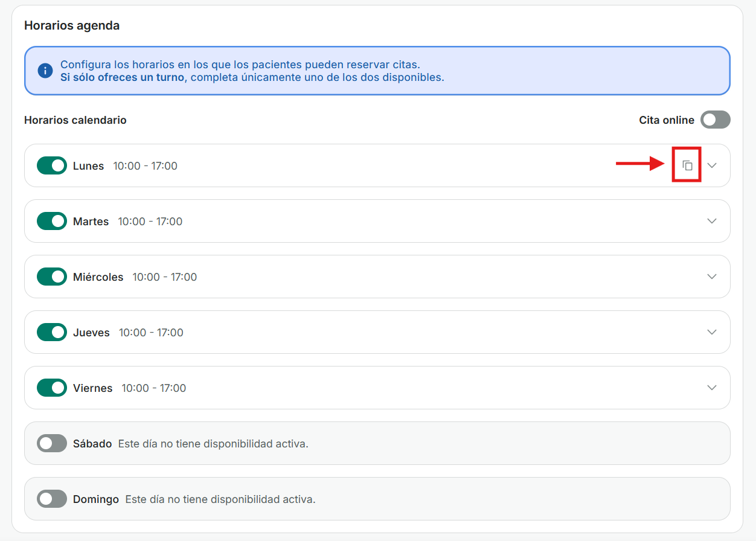Disable the Jueves day toggle

pos(52,332)
